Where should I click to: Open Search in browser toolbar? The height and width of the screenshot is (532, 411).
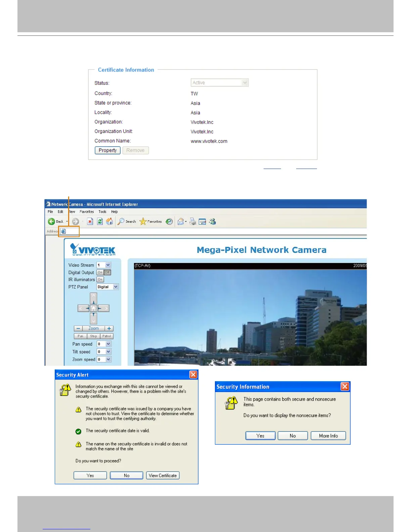coord(127,221)
